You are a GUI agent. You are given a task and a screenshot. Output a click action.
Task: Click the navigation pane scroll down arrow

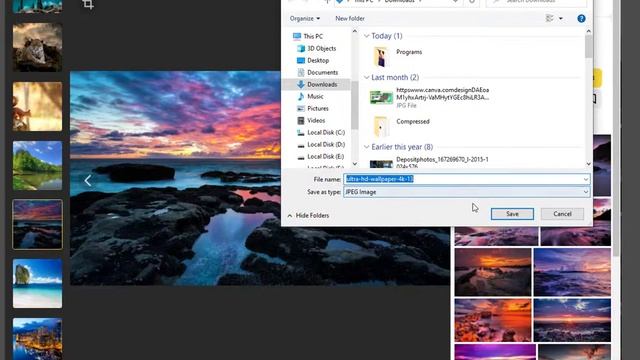tap(354, 164)
